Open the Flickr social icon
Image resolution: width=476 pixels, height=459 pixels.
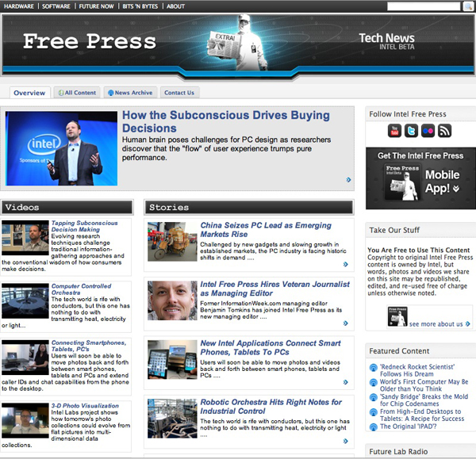tap(428, 131)
